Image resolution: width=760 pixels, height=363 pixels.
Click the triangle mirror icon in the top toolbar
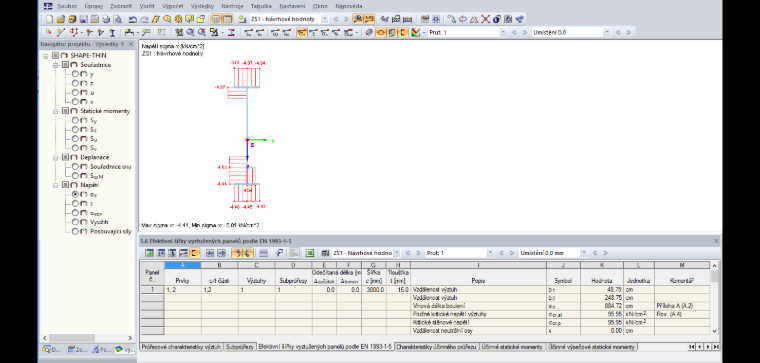coord(474,19)
